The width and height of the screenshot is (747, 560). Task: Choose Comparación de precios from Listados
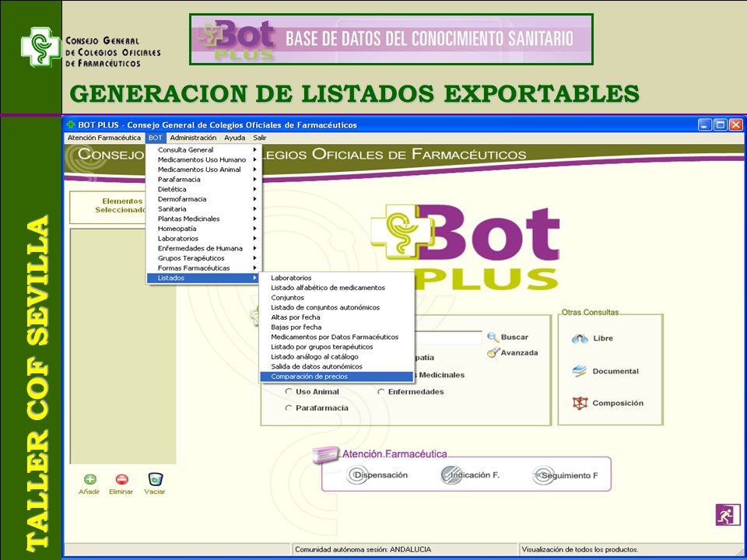coord(336,376)
